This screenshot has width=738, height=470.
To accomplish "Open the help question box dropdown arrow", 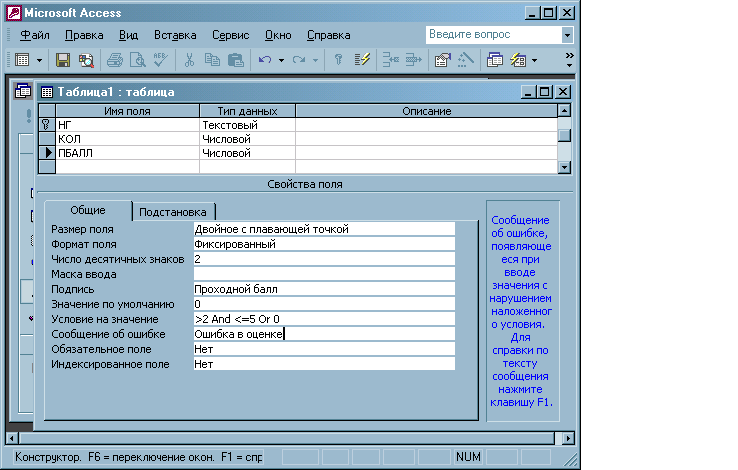I will 567,35.
